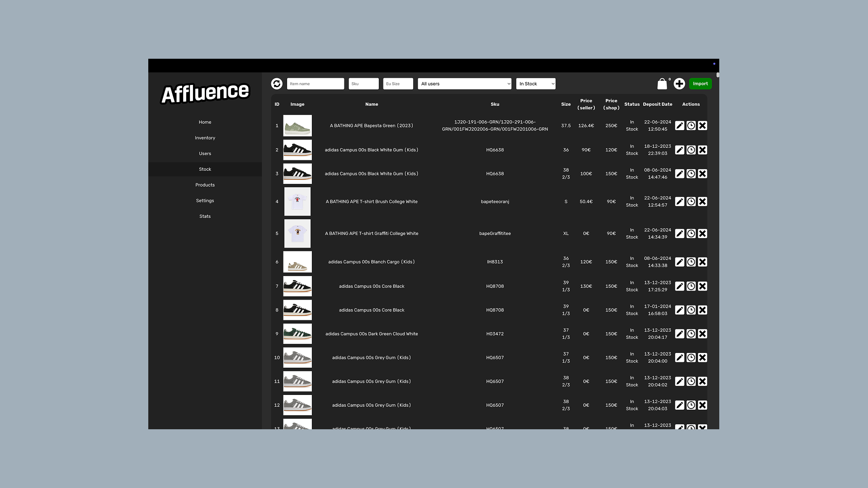This screenshot has height=488, width=868.
Task: Edit row ID 3 with pencil icon
Action: pos(679,174)
